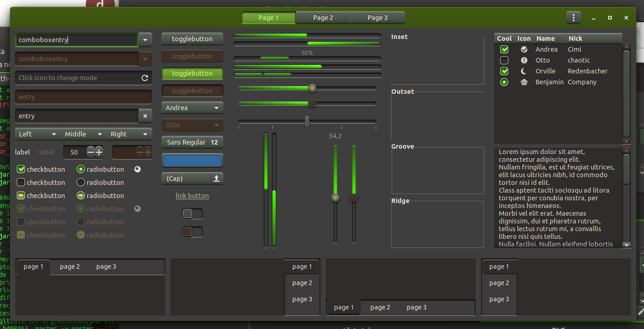Click the exclamation icon in Otto row
The image size is (644, 329).
pos(524,60)
